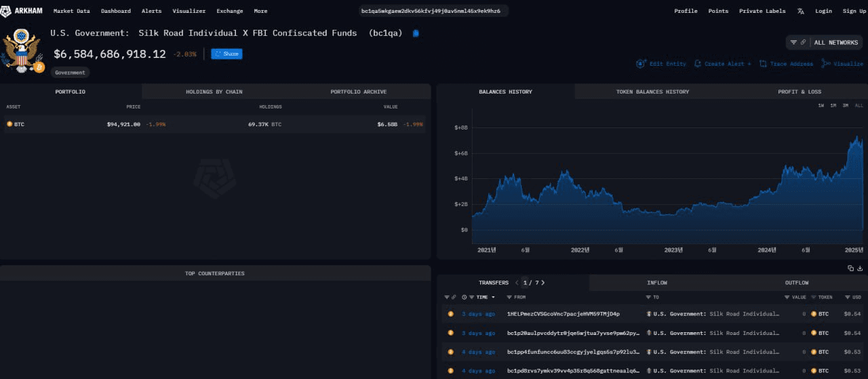
Task: Click the Government tag
Action: 71,73
